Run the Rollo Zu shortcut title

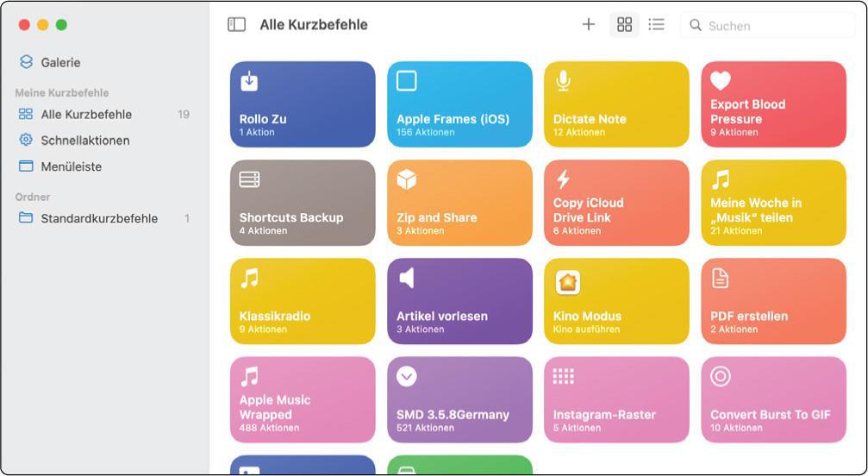(x=263, y=119)
